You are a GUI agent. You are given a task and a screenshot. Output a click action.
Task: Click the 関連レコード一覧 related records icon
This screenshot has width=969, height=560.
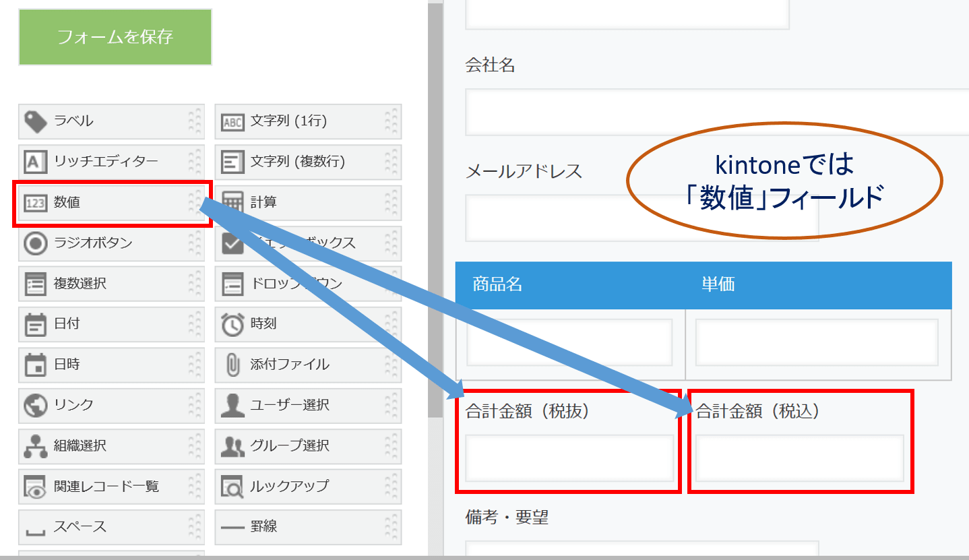[x=111, y=487]
